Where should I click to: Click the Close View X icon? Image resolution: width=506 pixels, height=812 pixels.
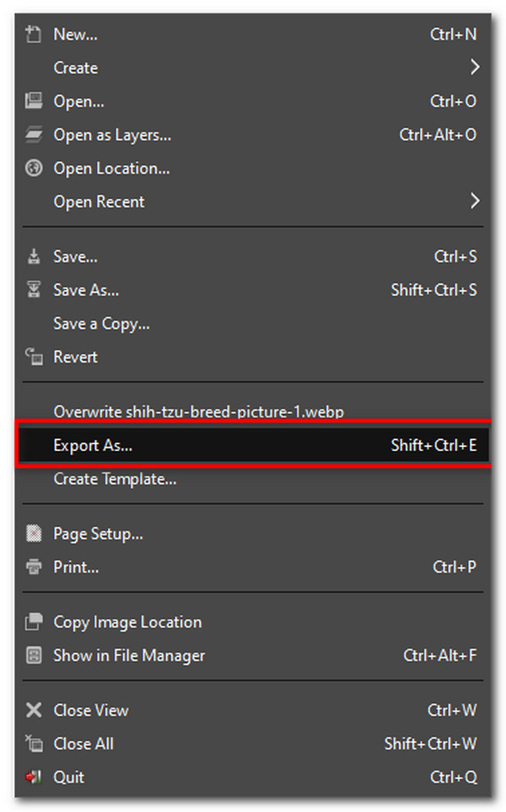(34, 711)
